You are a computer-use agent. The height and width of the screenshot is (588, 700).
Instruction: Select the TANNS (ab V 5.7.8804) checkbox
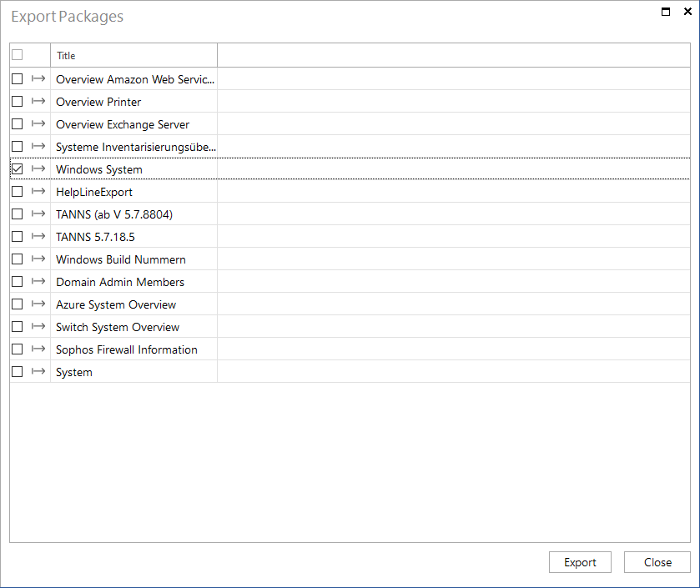click(17, 214)
